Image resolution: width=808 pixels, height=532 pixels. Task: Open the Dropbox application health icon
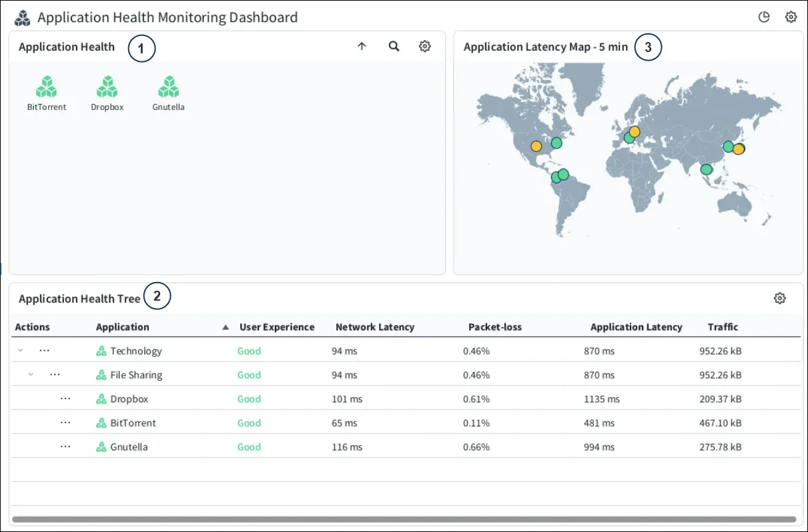point(107,87)
